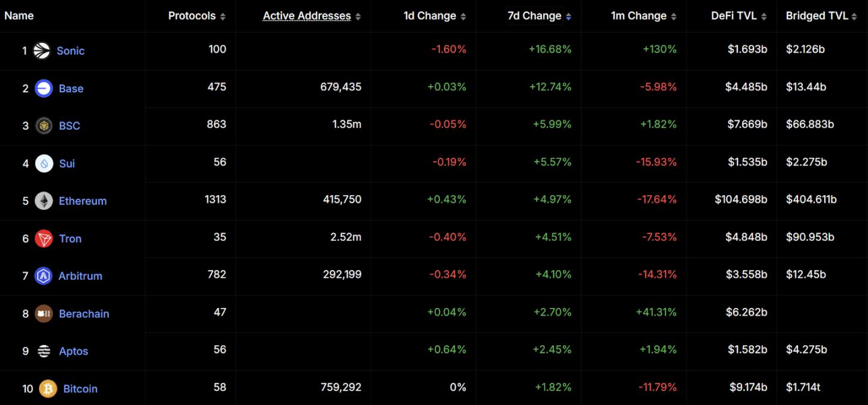Viewport: 868px width, 405px height.
Task: Sort by 7d Change sort arrows
Action: click(568, 17)
